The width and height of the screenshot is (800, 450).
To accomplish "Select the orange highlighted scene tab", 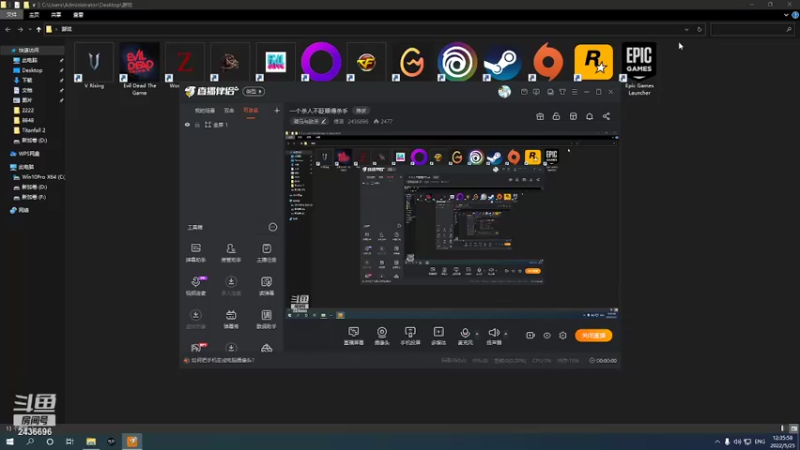I will 251,111.
